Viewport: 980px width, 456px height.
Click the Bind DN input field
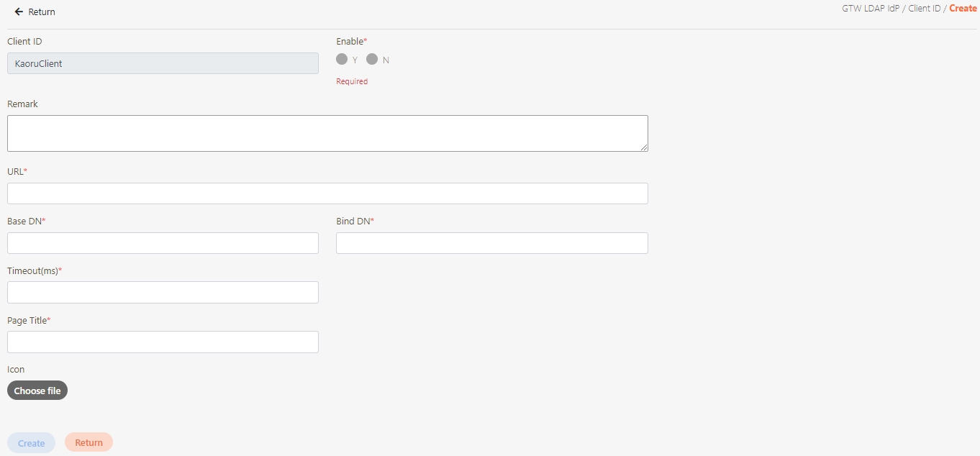(x=491, y=243)
